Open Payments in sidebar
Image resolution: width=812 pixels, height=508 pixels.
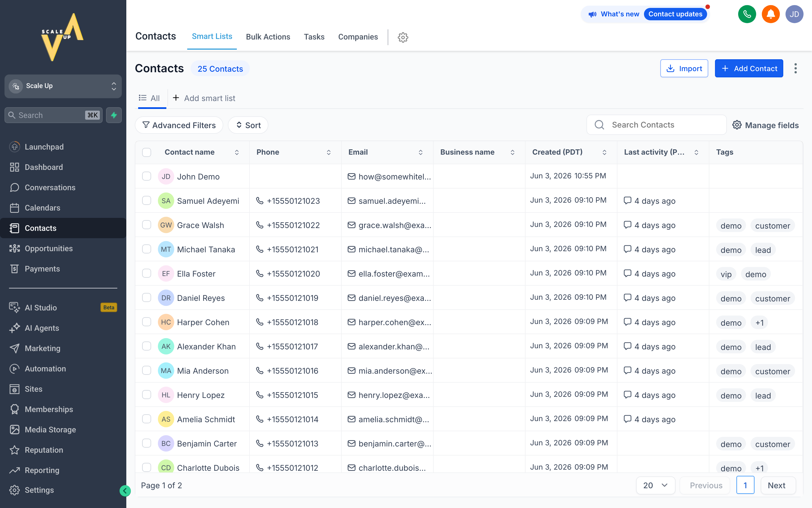[63, 269]
